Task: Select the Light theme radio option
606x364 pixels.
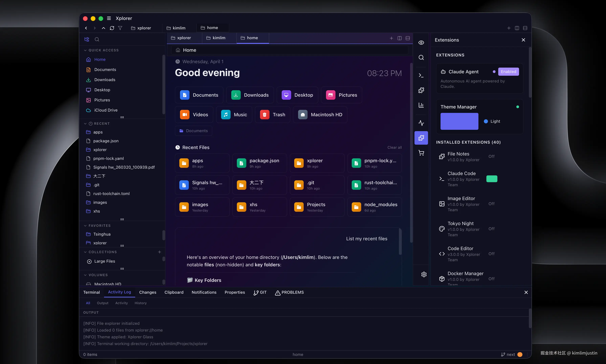Action: click(x=486, y=121)
